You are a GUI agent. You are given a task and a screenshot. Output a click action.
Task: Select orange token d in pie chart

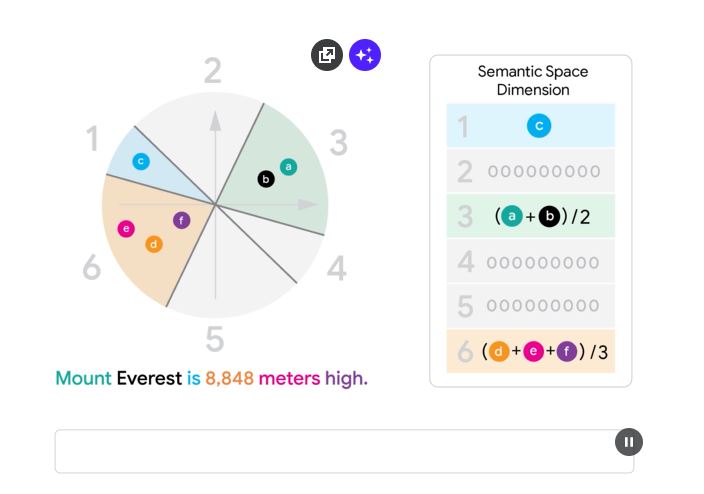[154, 244]
